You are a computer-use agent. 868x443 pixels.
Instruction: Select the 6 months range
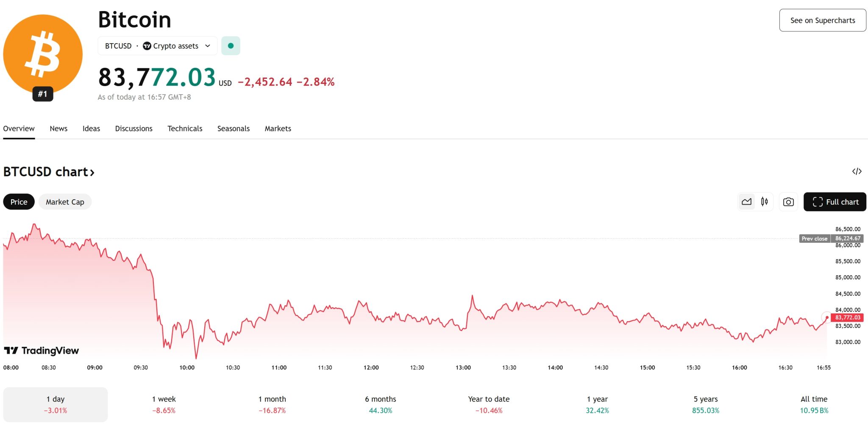[x=381, y=404]
